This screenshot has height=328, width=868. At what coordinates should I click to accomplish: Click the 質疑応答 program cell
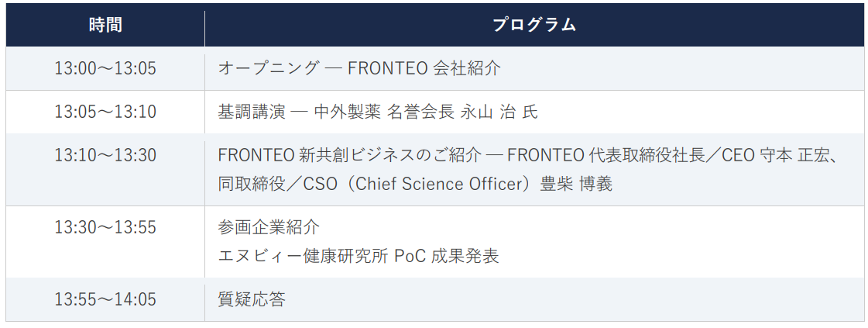coord(252,299)
